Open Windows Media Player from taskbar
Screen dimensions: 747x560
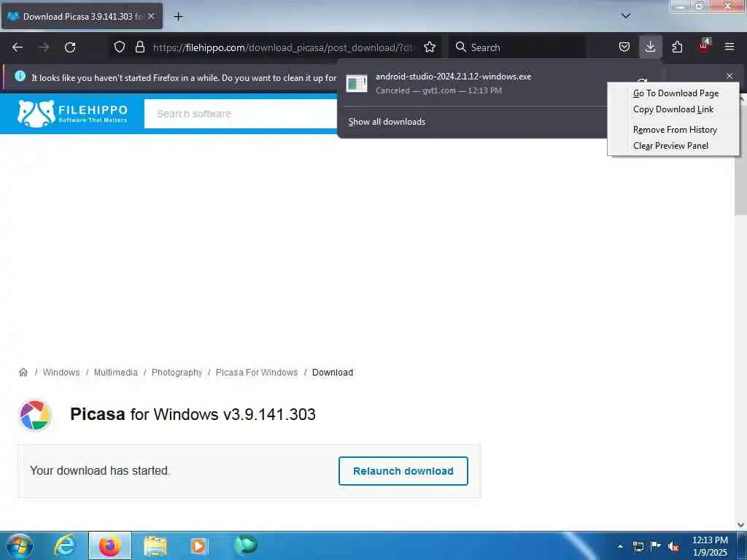[x=199, y=545]
